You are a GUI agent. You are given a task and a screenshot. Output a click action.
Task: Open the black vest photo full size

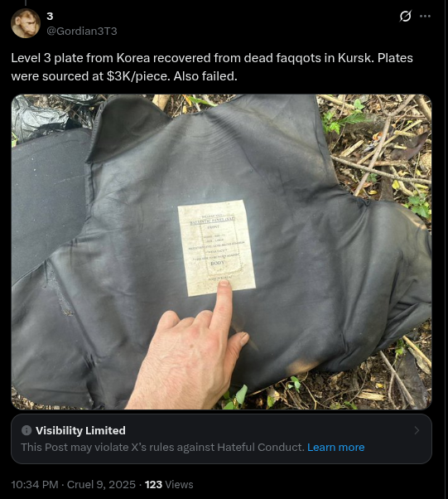click(222, 252)
